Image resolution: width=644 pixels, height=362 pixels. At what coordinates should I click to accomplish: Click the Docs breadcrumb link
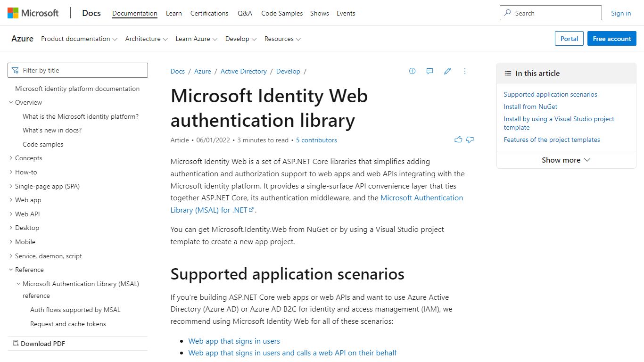coord(178,71)
